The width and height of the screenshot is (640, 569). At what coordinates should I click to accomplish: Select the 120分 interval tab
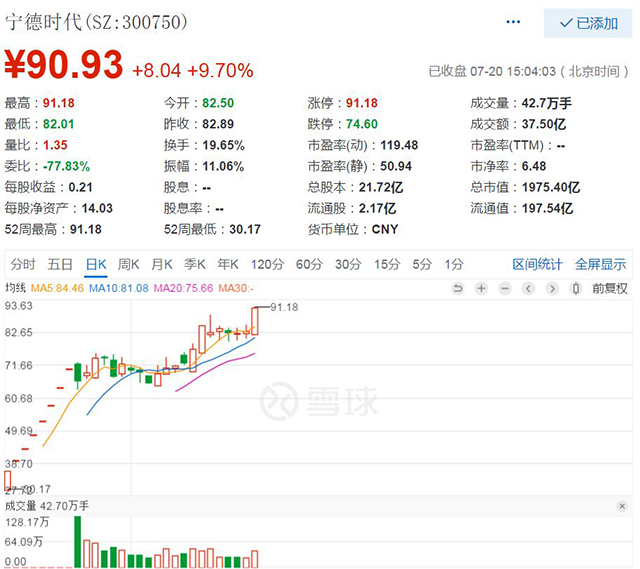(x=267, y=264)
